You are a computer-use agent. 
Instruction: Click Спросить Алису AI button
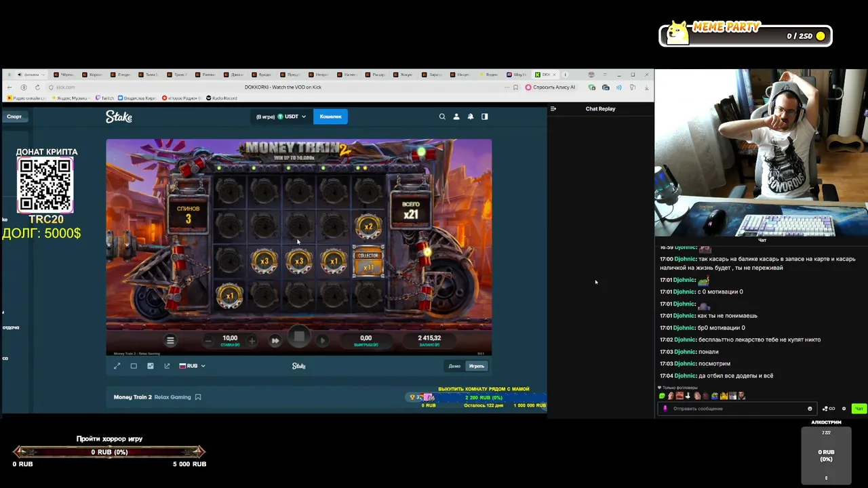click(x=550, y=87)
